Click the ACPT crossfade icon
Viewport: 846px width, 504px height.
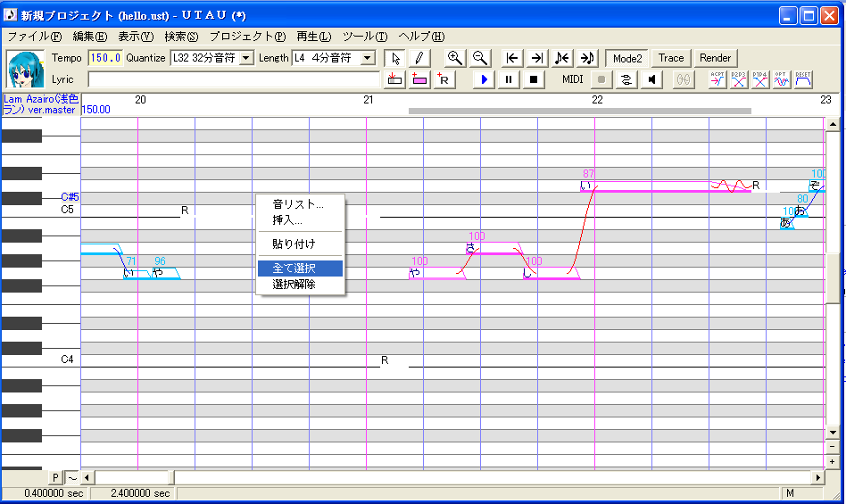(x=717, y=79)
